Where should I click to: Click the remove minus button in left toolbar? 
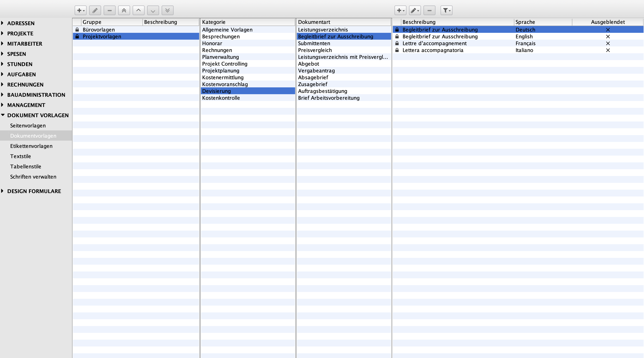(x=109, y=10)
